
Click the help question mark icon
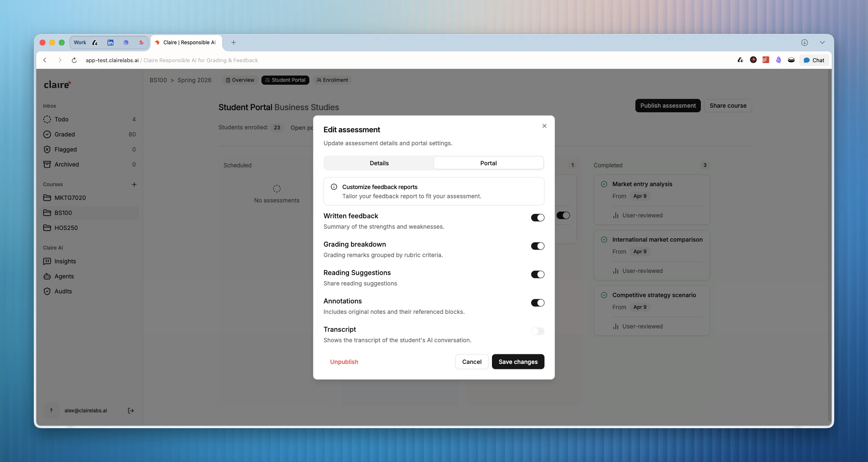(51, 411)
